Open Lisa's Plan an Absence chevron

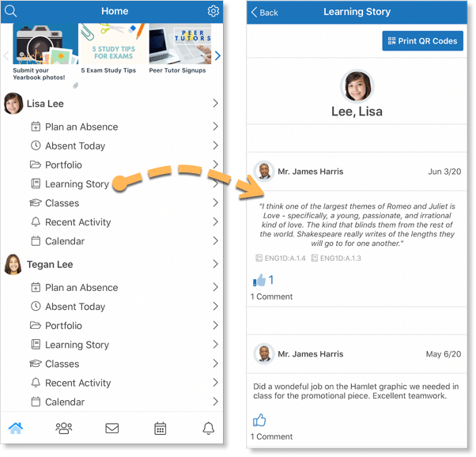click(x=215, y=127)
